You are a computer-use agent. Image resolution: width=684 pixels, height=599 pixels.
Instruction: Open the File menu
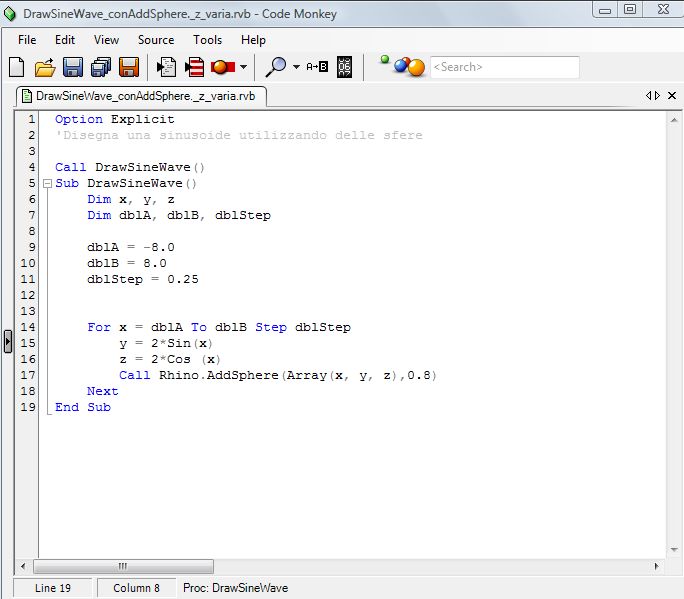tap(27, 40)
